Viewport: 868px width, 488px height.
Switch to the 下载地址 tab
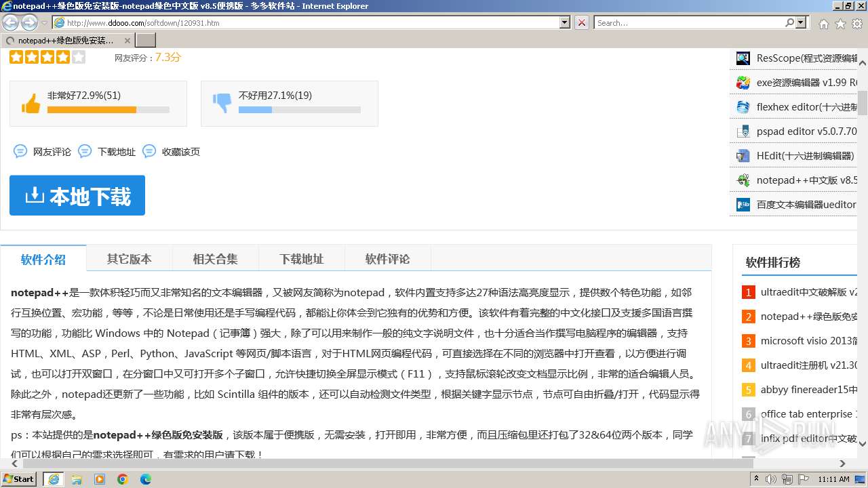301,259
